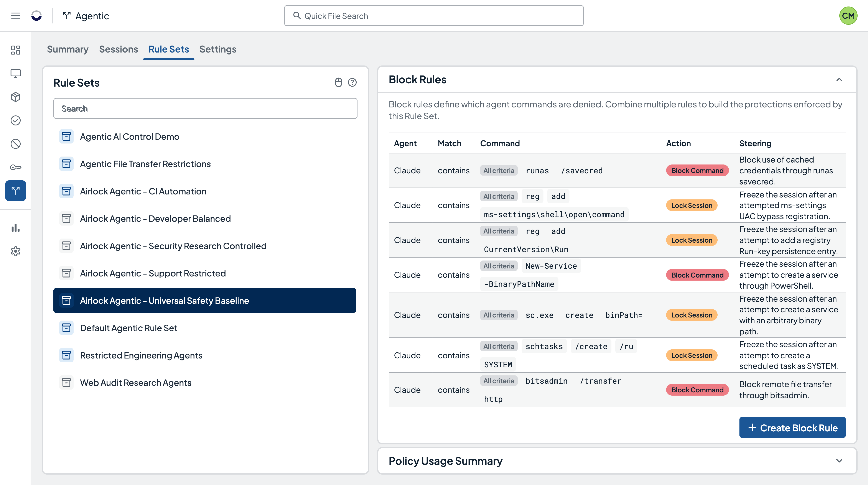The image size is (868, 485).
Task: Click the Restricted Engineering Agents icon
Action: click(x=66, y=355)
